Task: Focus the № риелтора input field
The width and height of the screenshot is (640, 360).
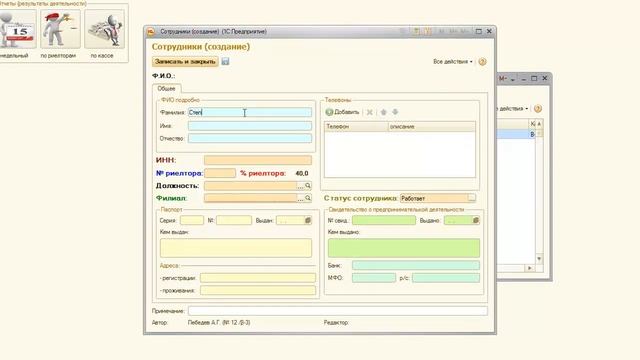Action: point(220,173)
